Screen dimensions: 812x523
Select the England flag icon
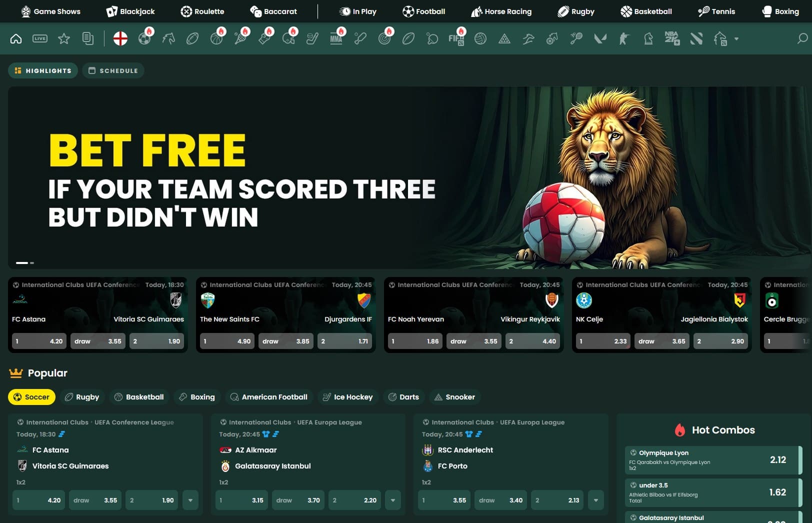(120, 38)
